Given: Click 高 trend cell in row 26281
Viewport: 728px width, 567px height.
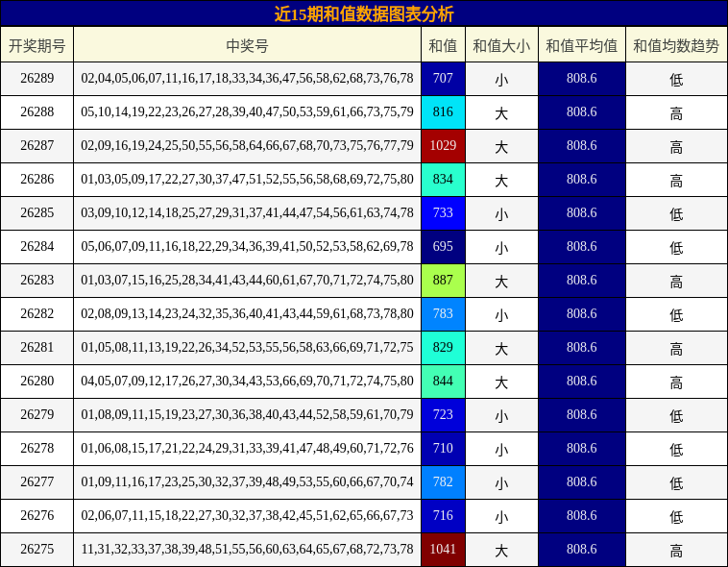Looking at the screenshot, I should pyautogui.click(x=676, y=348).
